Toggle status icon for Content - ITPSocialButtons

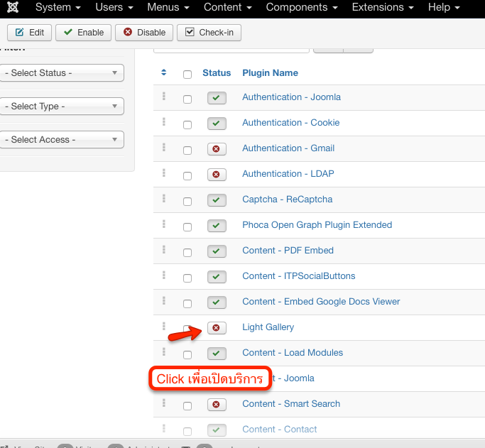217,277
